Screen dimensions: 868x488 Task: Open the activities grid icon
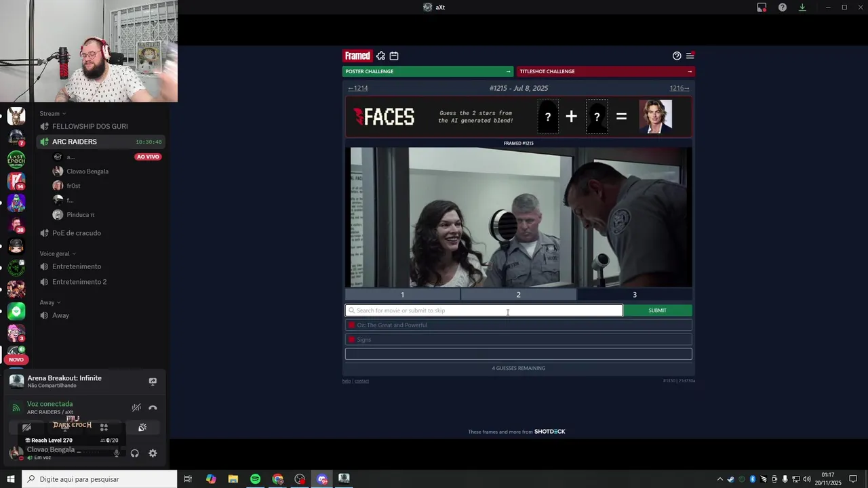click(x=104, y=428)
